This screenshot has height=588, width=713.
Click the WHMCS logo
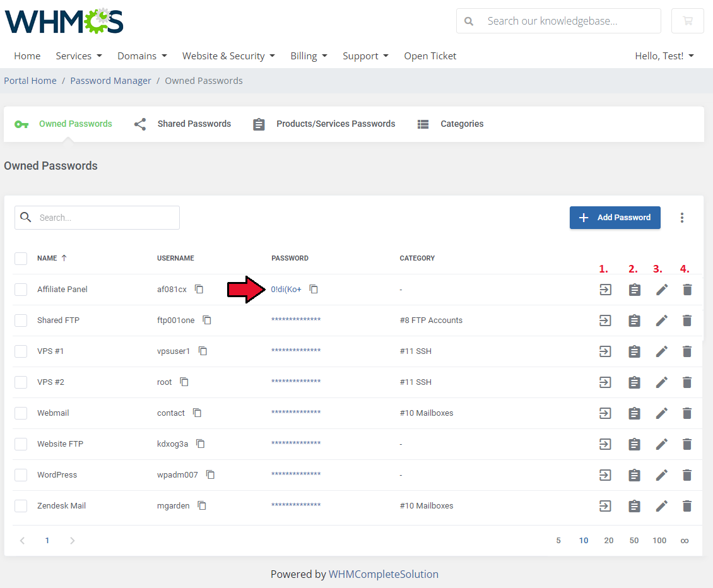click(x=64, y=21)
